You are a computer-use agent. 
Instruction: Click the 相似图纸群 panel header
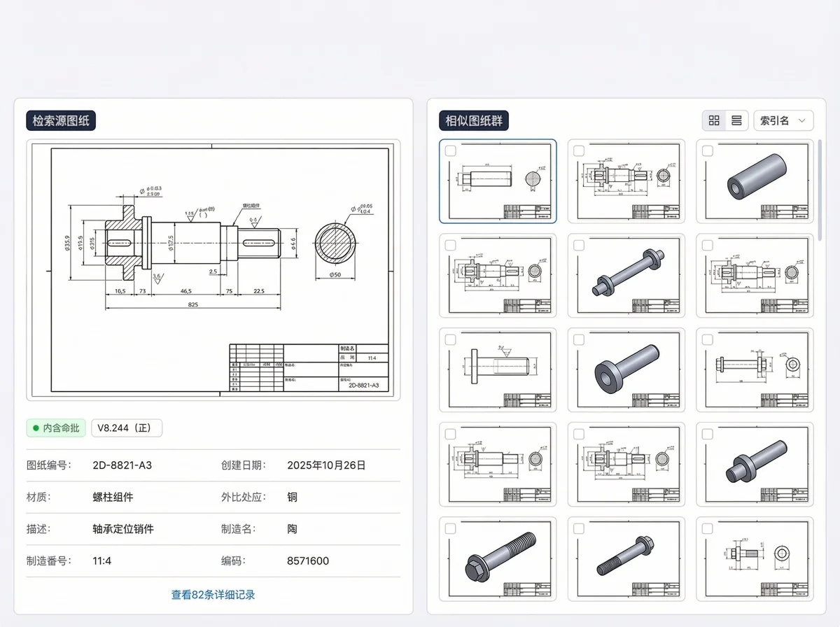tap(472, 120)
